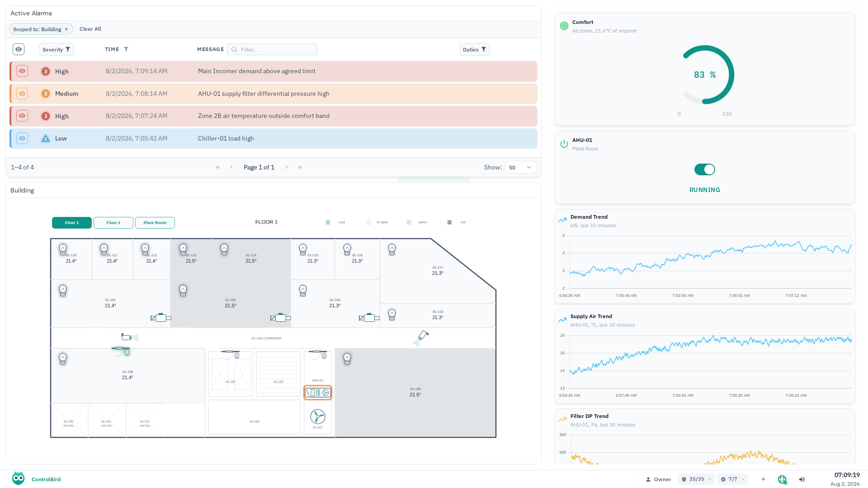The image size is (868, 488).
Task: Go to the first alarms page
Action: pos(218,167)
